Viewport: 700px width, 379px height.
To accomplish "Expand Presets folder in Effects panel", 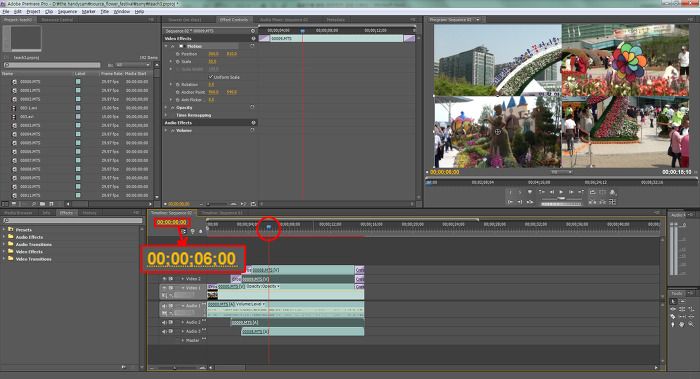I will tap(4, 229).
